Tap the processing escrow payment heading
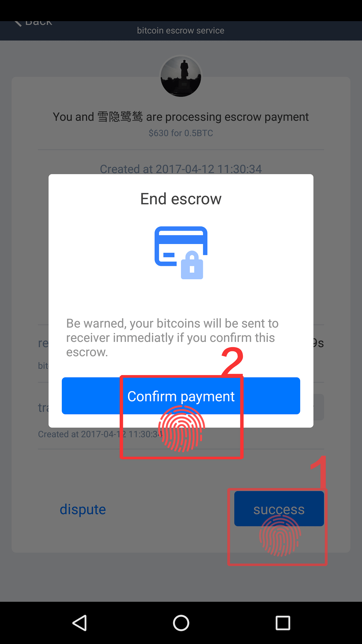 (x=181, y=117)
